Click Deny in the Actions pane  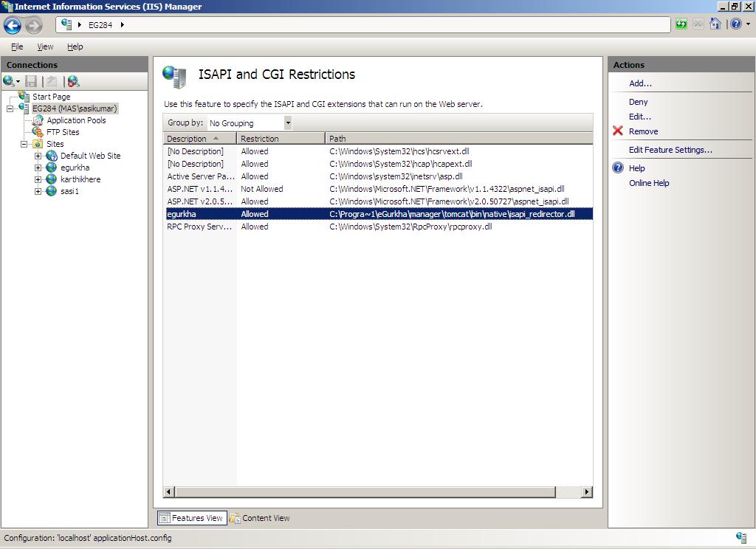[638, 102]
